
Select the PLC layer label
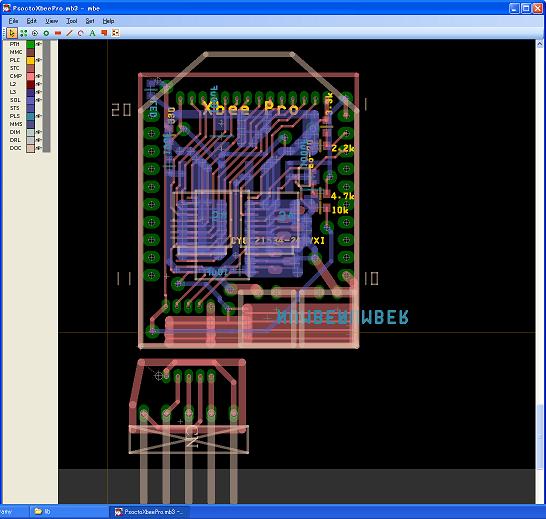tap(15, 60)
